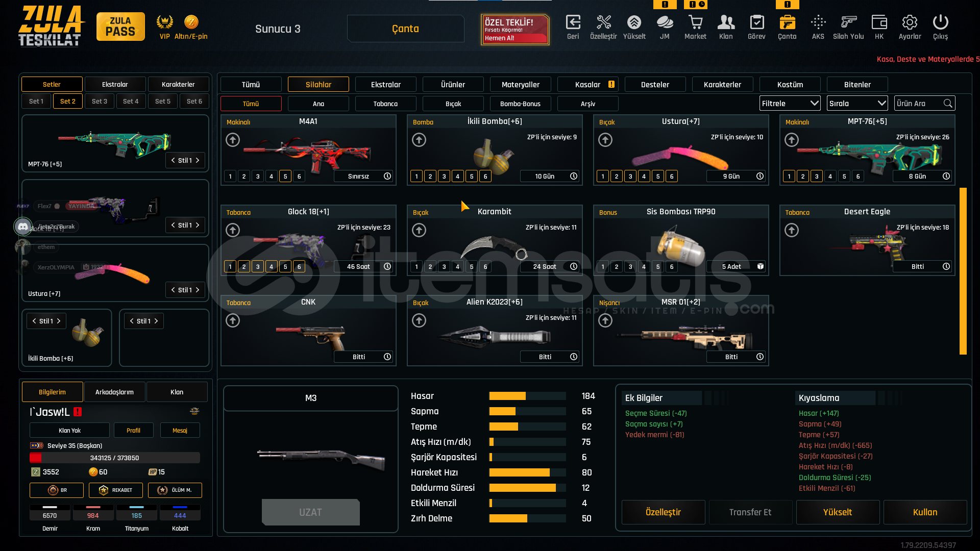Click the Yükselt upgrade icon in the top bar
Viewport: 980px width, 551px height.
click(x=634, y=22)
